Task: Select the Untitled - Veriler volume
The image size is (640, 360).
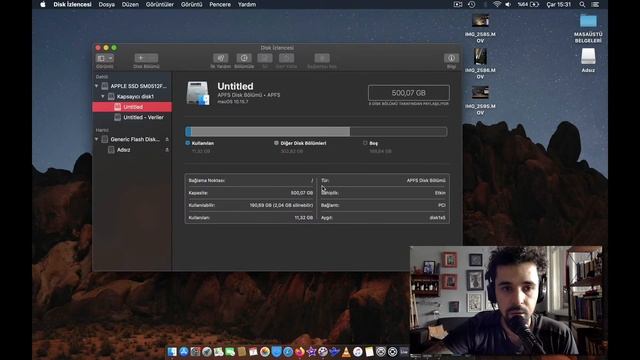Action: click(132, 117)
